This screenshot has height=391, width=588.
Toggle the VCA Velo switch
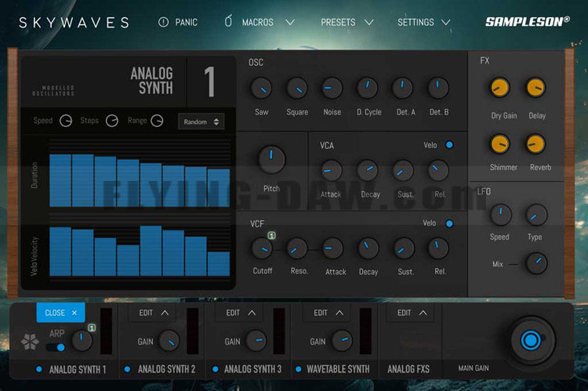coord(449,145)
